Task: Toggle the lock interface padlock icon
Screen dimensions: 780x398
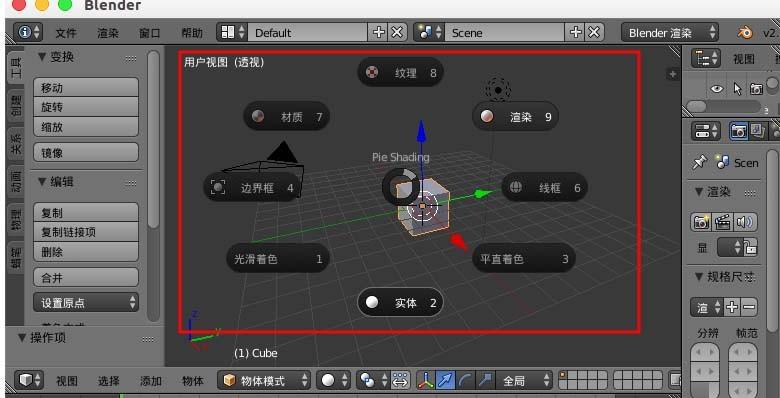Action: [x=750, y=247]
